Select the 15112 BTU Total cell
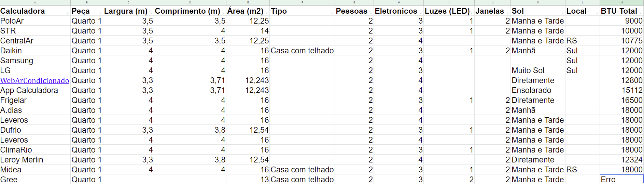 (621, 90)
